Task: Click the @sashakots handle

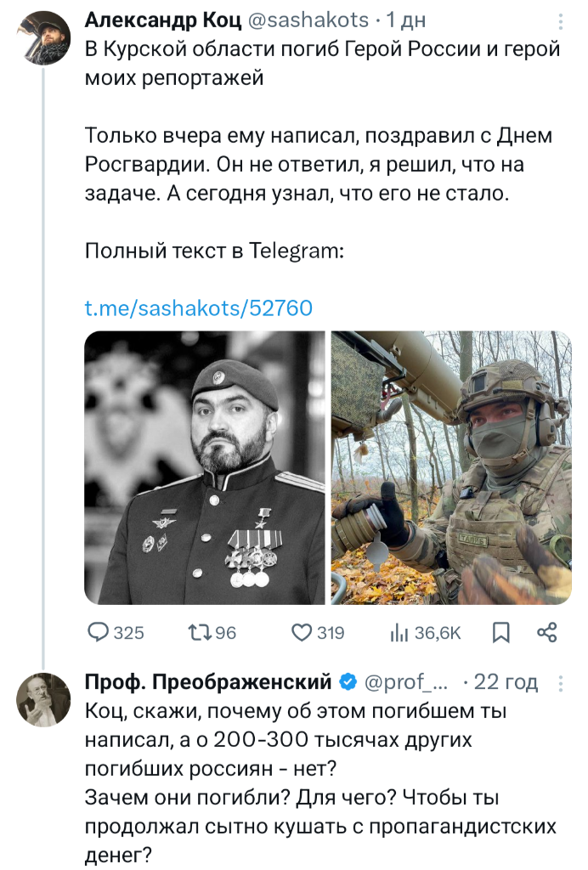Action: click(309, 20)
